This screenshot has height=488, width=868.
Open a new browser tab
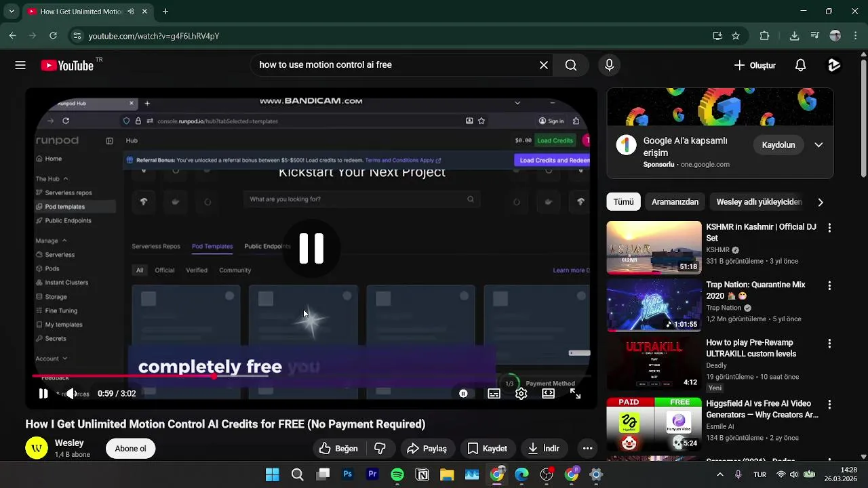[165, 12]
